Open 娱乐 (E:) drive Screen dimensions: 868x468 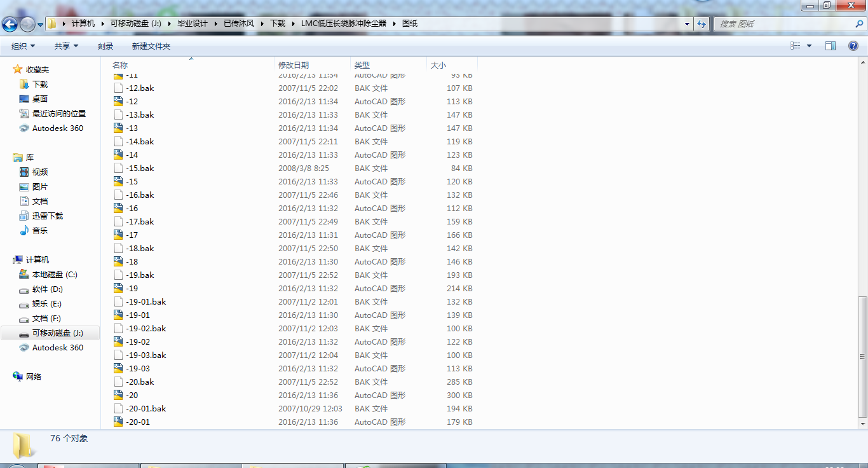point(47,304)
